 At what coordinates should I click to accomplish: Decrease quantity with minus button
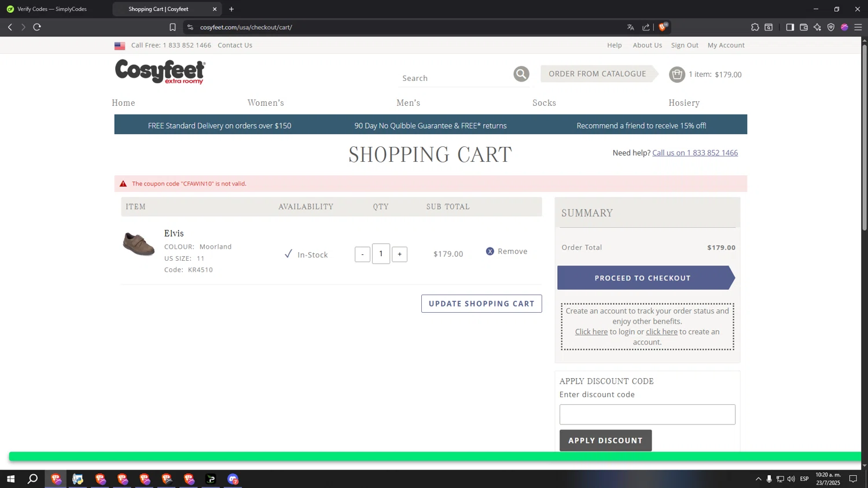[x=362, y=254]
